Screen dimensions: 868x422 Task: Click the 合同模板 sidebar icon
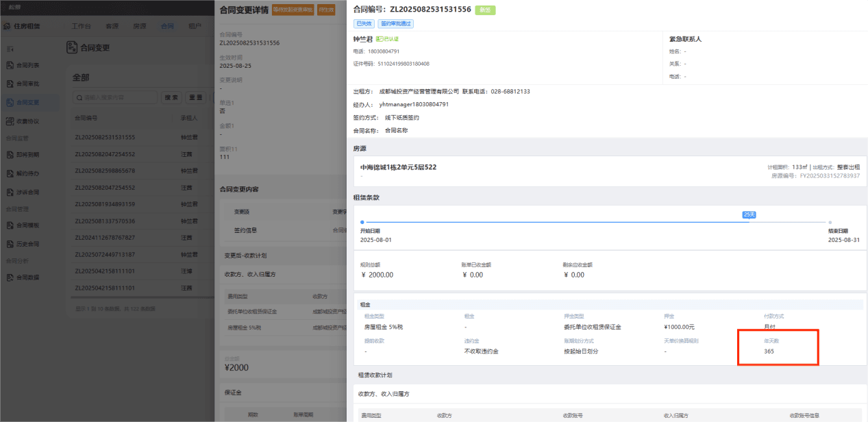pos(10,225)
